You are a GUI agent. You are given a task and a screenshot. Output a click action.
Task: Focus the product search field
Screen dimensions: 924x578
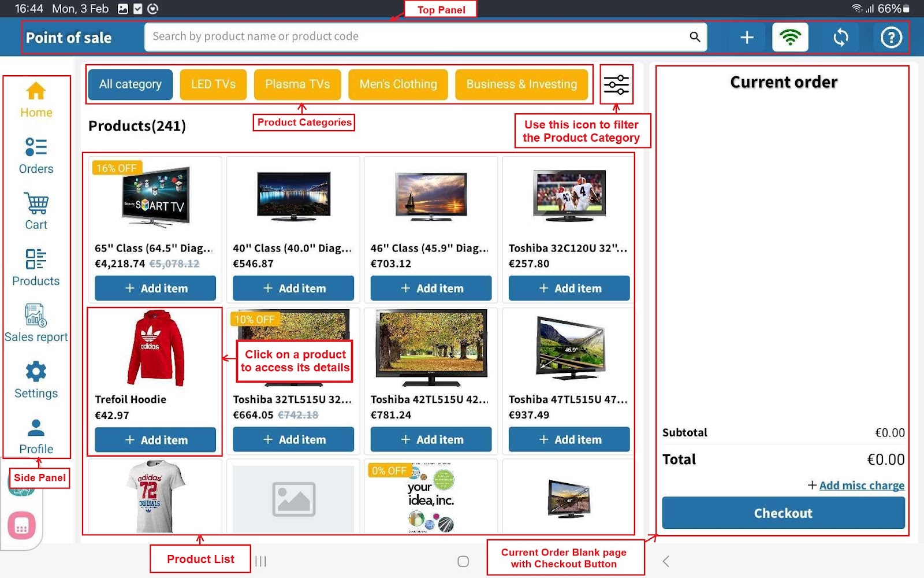click(x=416, y=37)
